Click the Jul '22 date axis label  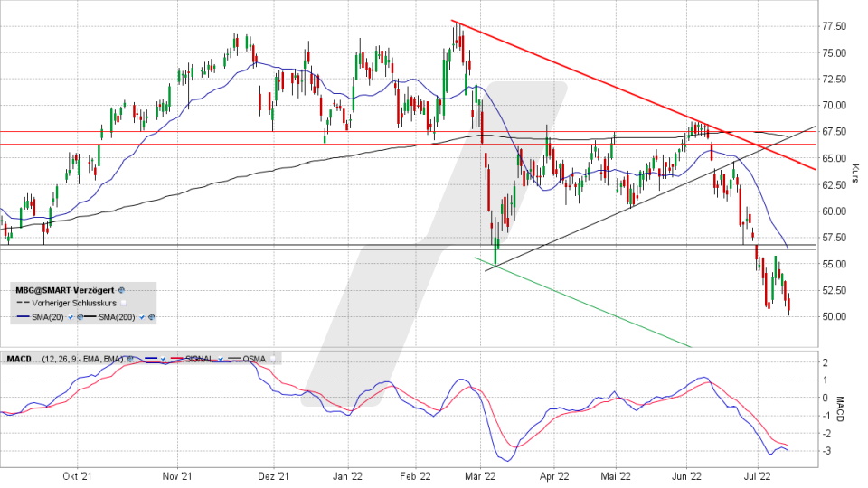pyautogui.click(x=758, y=476)
